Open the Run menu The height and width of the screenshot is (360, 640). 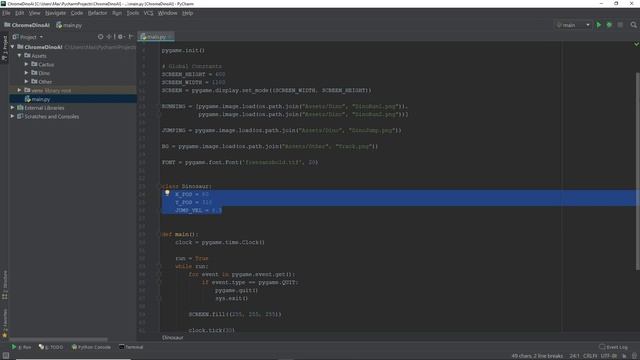pyautogui.click(x=117, y=13)
